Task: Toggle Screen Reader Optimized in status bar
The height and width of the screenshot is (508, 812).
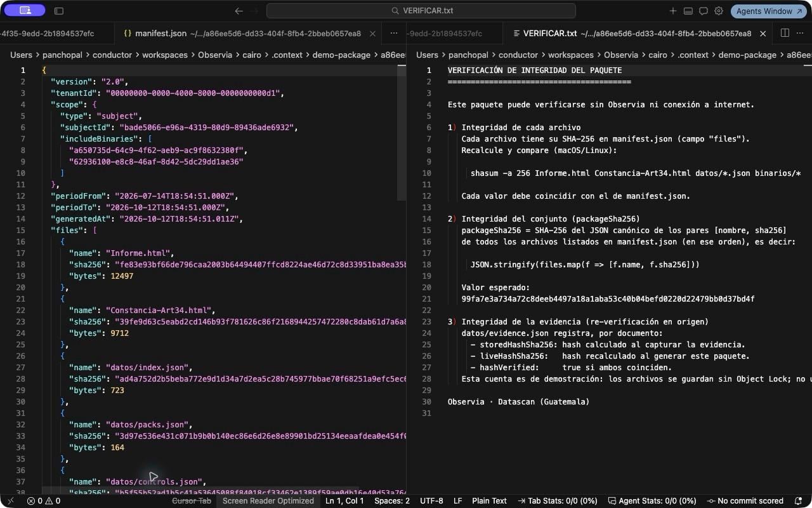Action: (x=268, y=501)
